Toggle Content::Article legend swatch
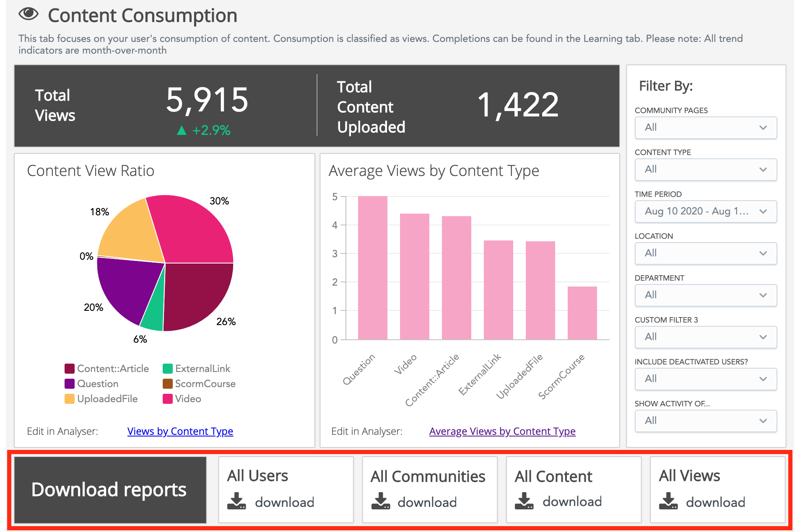This screenshot has height=532, width=800. click(70, 369)
